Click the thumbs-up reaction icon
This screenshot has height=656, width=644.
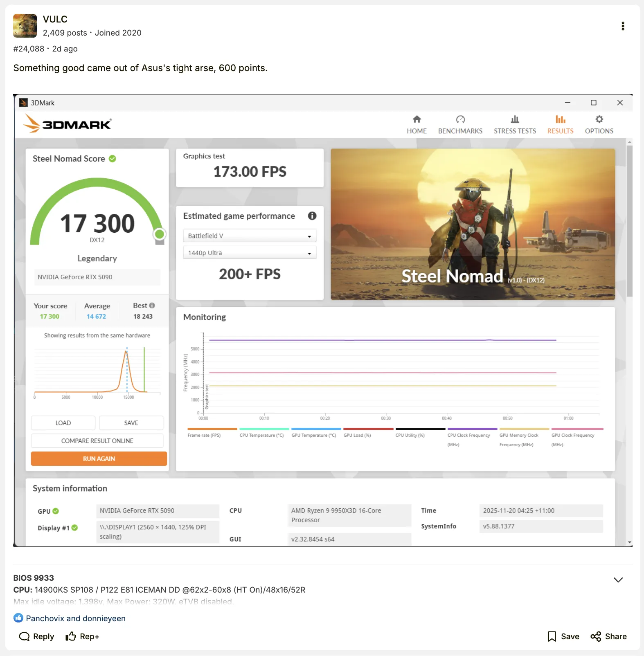[x=18, y=618]
